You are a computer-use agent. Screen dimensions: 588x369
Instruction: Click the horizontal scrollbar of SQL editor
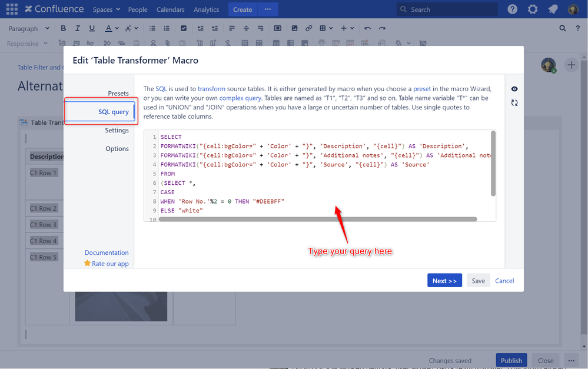[318, 219]
